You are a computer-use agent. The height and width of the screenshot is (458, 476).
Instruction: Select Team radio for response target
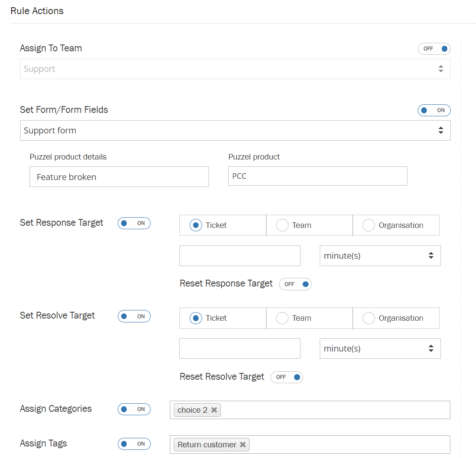(x=283, y=225)
